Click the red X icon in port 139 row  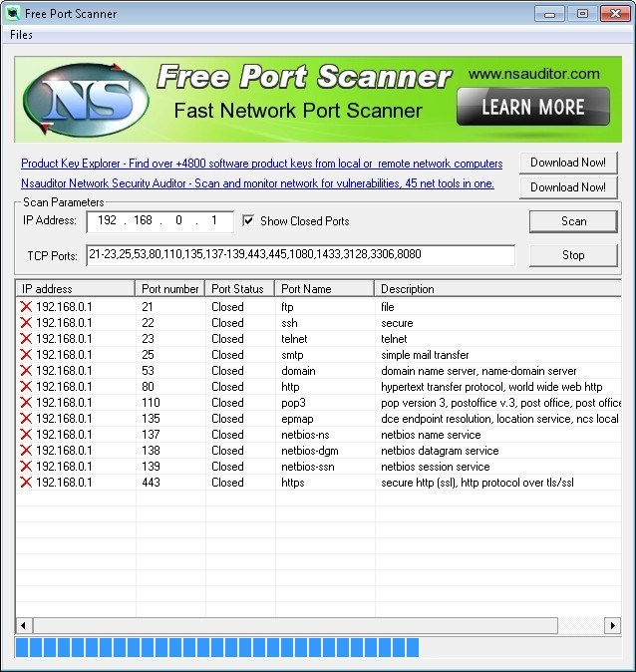26,467
